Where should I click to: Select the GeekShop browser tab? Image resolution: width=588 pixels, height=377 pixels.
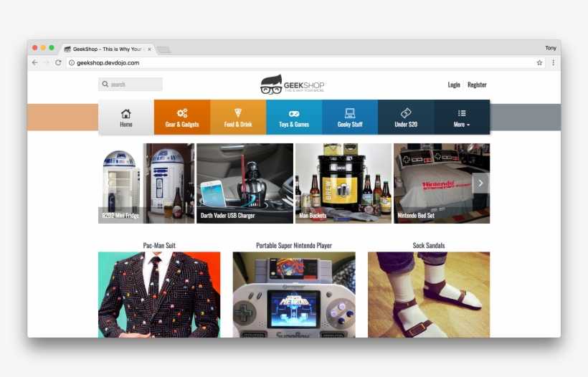coord(107,49)
